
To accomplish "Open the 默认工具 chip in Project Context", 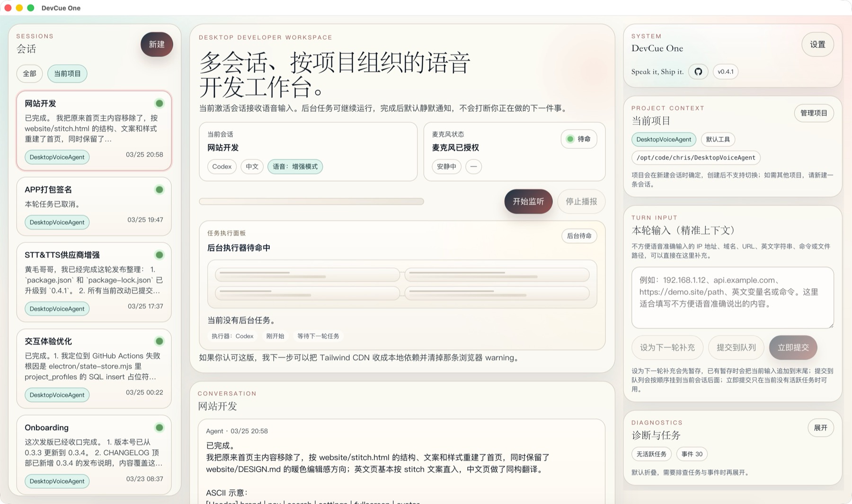I will (x=718, y=139).
